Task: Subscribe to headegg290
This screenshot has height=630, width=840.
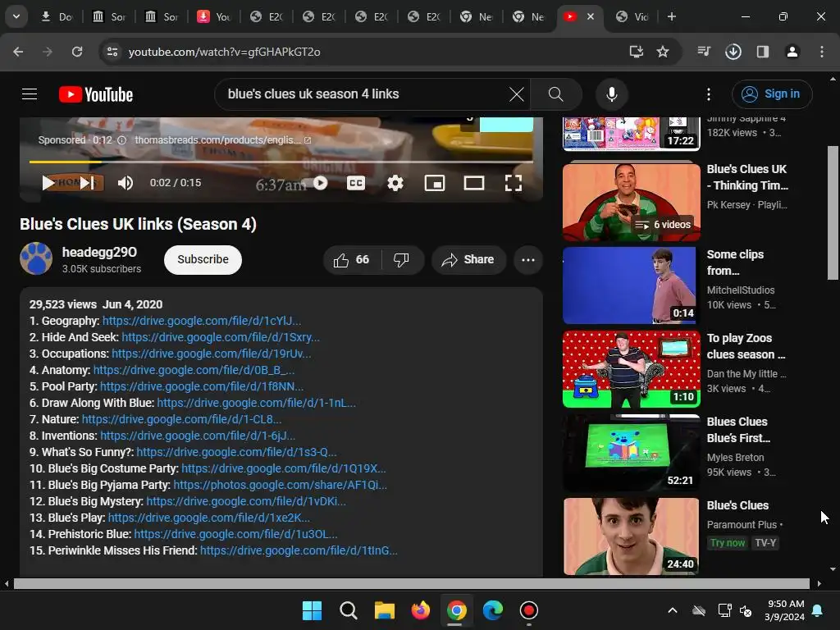Action: (x=203, y=260)
